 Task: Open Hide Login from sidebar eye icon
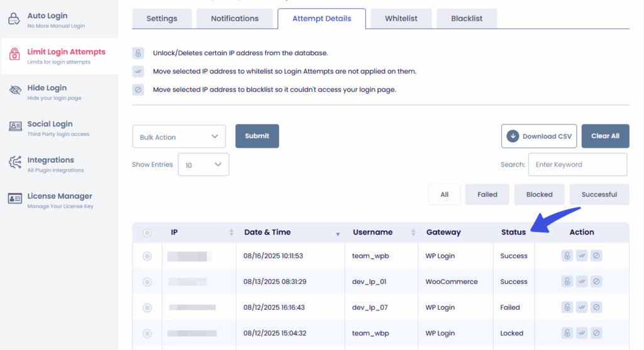click(x=15, y=91)
